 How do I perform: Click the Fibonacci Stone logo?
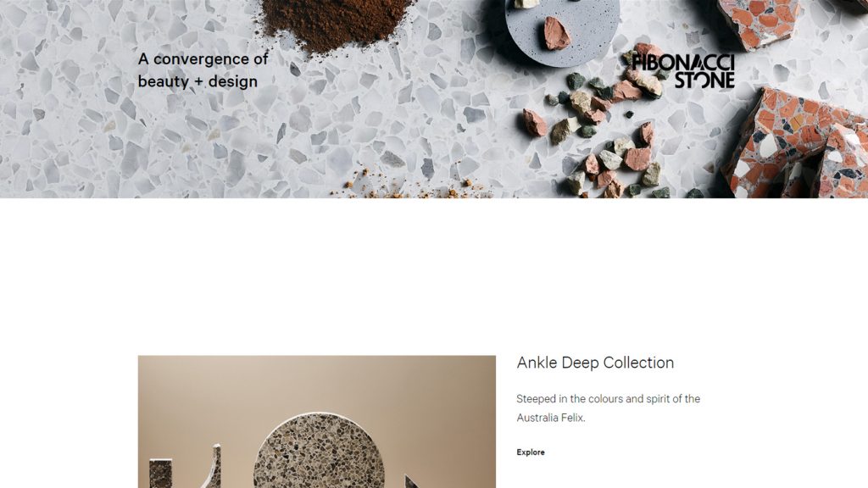pos(683,71)
